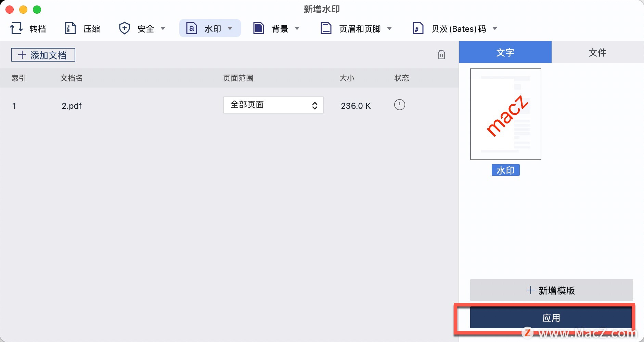Viewport: 644px width, 342px height.
Task: Click the 压缩 toolbar label
Action: (92, 29)
